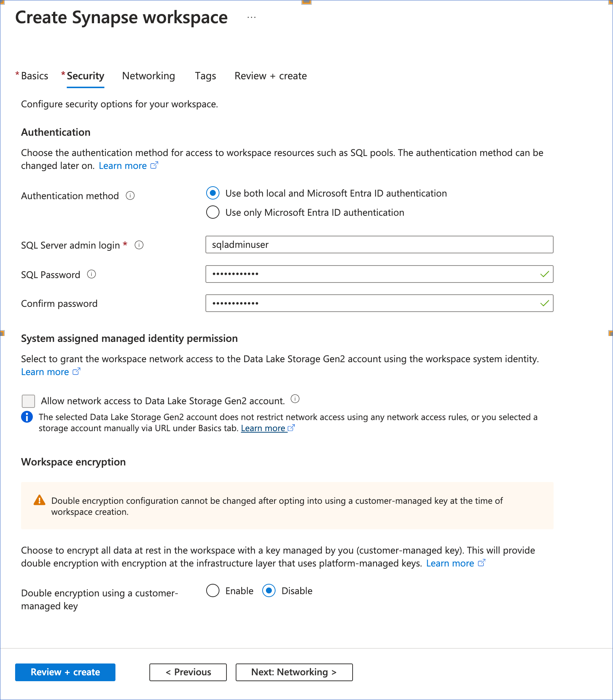This screenshot has height=700, width=613.
Task: Select Disable for double encryption
Action: [x=269, y=590]
